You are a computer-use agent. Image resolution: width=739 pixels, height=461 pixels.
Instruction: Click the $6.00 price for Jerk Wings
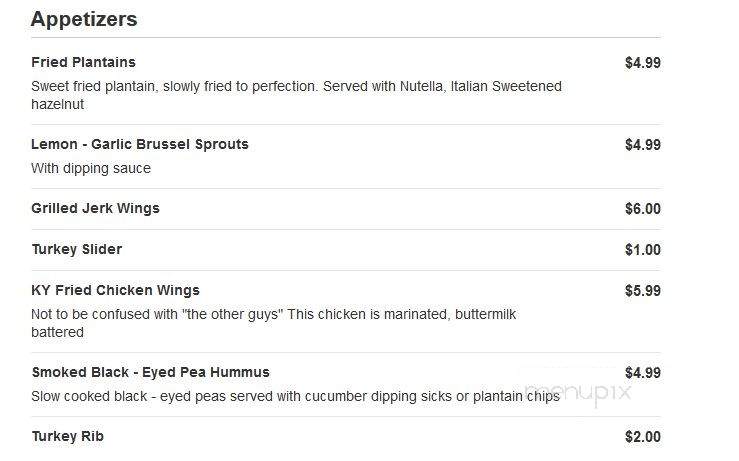click(x=643, y=209)
